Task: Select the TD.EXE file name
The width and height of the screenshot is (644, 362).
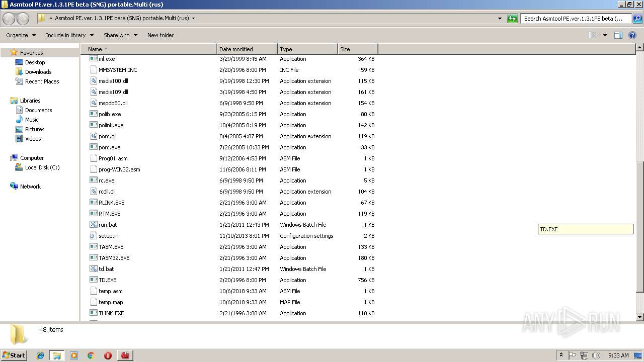Action: click(x=107, y=280)
